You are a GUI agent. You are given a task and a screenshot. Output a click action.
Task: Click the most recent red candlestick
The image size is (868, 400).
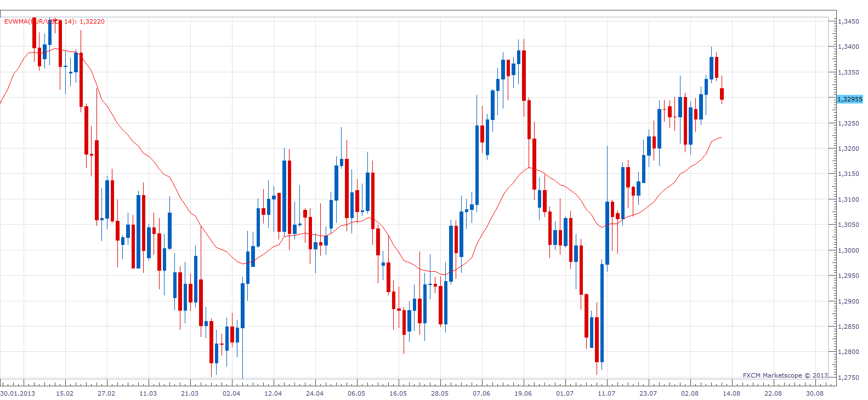click(x=722, y=94)
